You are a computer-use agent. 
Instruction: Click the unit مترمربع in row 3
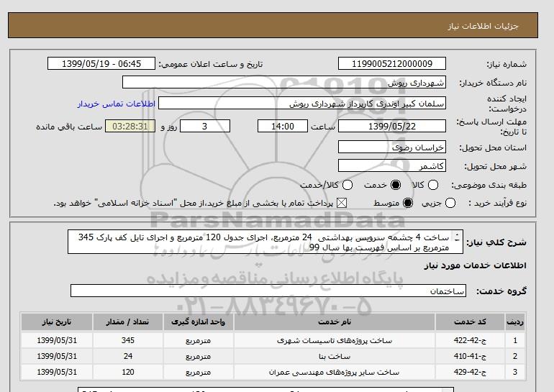[x=198, y=373]
